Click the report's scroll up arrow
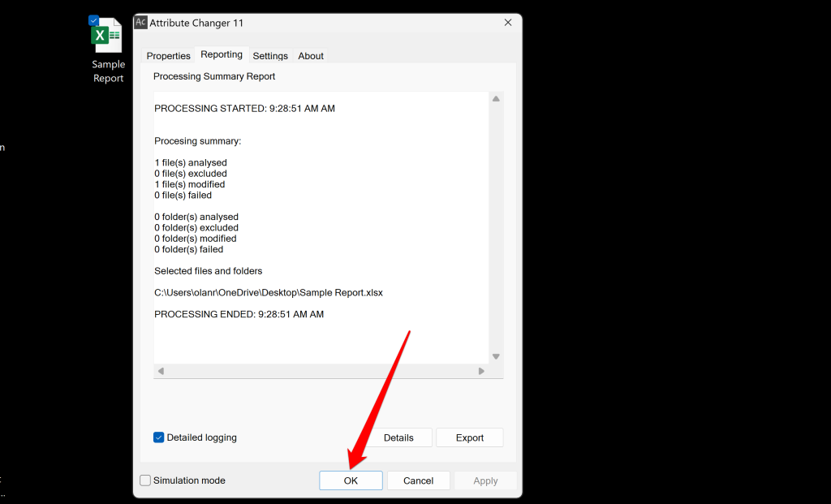 point(496,99)
